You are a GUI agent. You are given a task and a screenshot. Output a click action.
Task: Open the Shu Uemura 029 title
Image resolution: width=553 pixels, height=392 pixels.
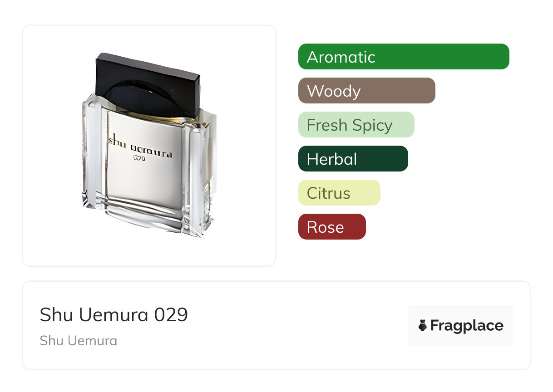point(114,314)
